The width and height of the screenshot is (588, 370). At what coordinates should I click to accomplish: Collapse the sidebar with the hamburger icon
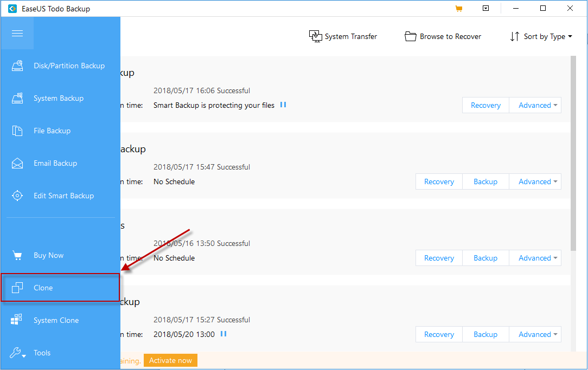(17, 34)
